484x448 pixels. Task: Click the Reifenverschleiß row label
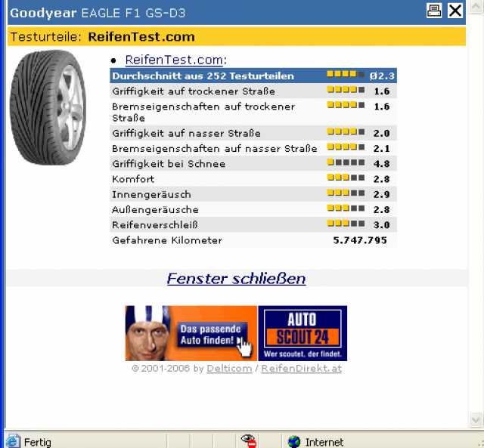tap(155, 225)
